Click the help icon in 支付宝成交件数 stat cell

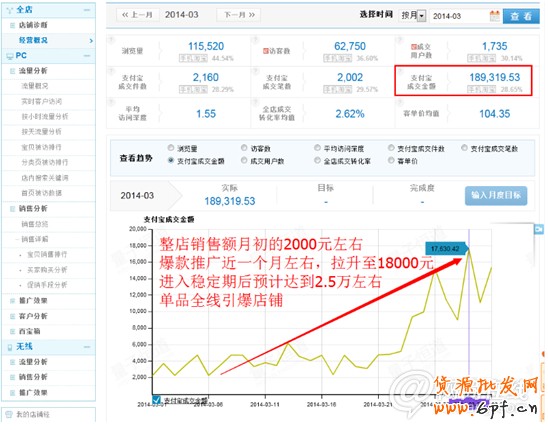point(111,71)
